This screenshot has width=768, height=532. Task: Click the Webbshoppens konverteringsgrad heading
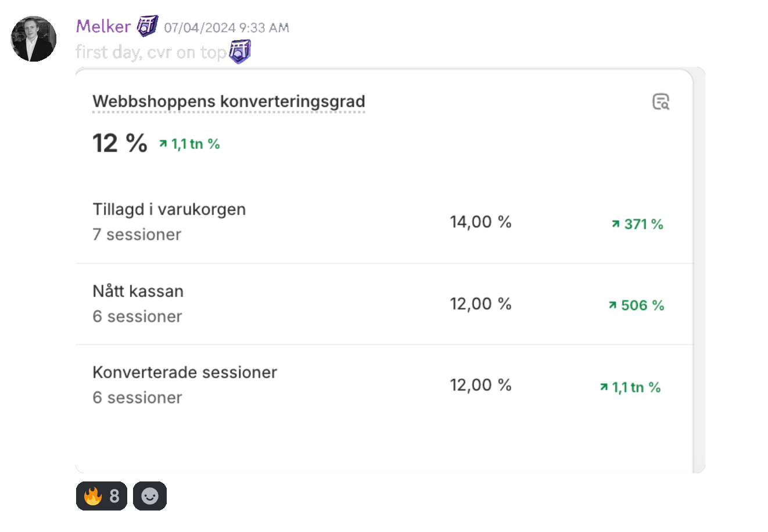[229, 101]
